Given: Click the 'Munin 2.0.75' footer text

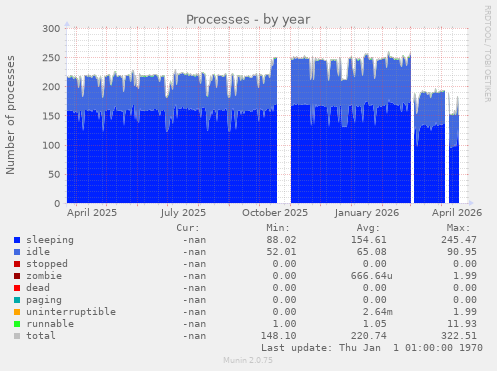Looking at the screenshot, I should [248, 360].
